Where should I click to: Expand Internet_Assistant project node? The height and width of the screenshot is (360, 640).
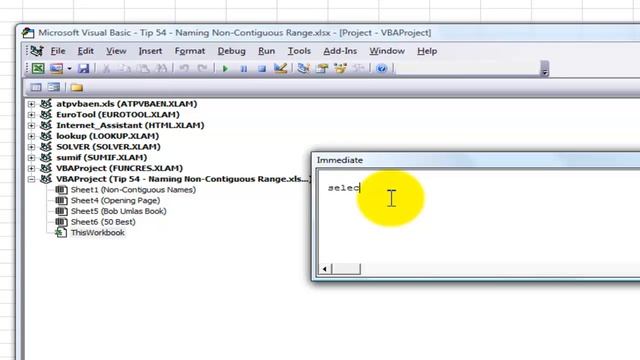pos(31,126)
